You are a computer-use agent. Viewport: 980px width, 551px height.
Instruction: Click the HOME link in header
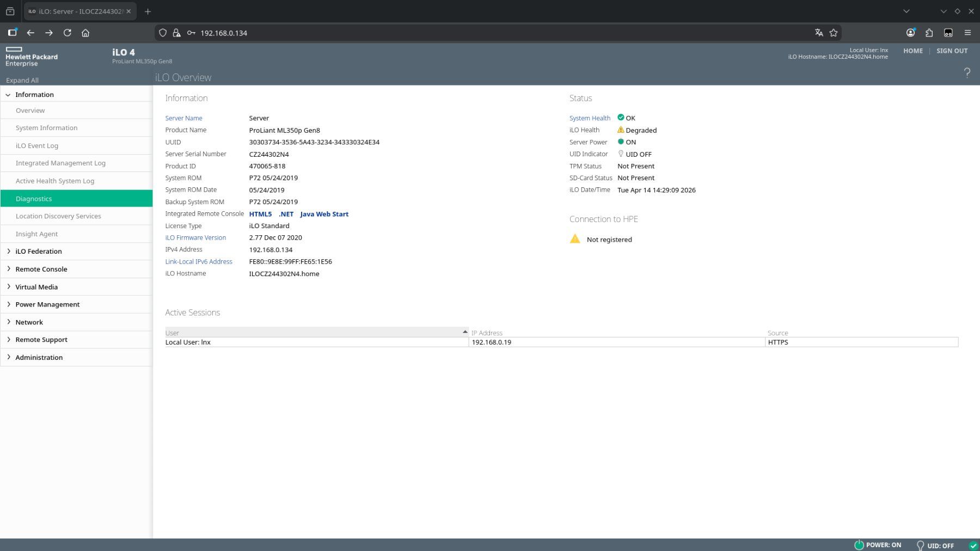[x=913, y=51]
